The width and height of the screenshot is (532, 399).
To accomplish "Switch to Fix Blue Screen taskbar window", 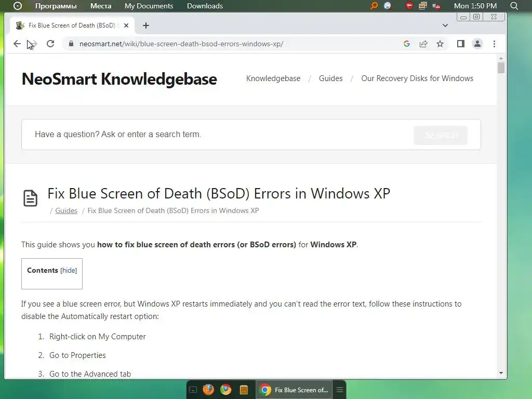I will (294, 390).
